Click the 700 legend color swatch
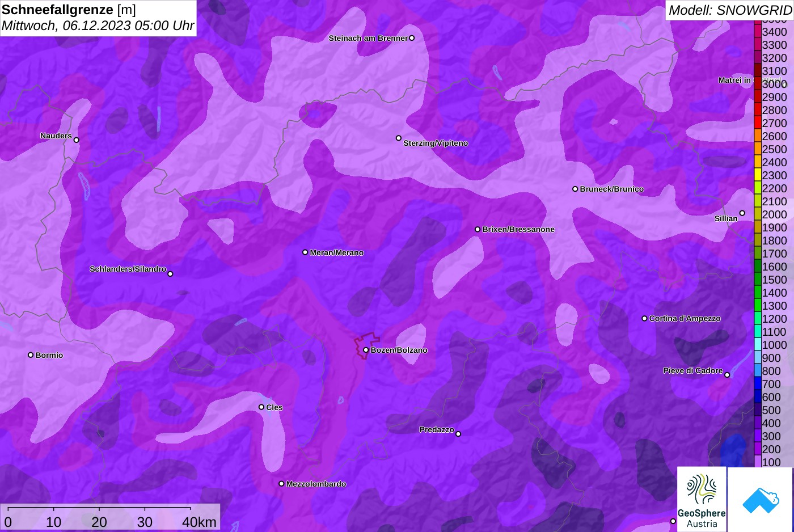 click(757, 383)
